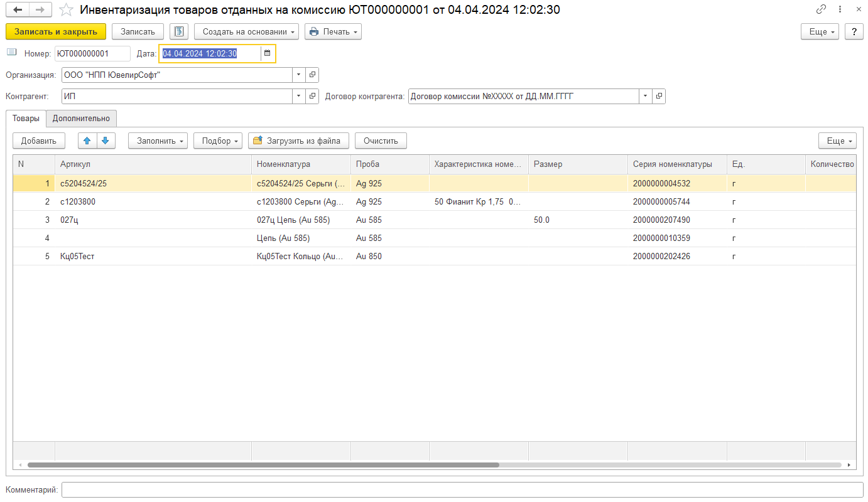This screenshot has height=502, width=868.
Task: Go forward with the right arrow
Action: [x=40, y=9]
